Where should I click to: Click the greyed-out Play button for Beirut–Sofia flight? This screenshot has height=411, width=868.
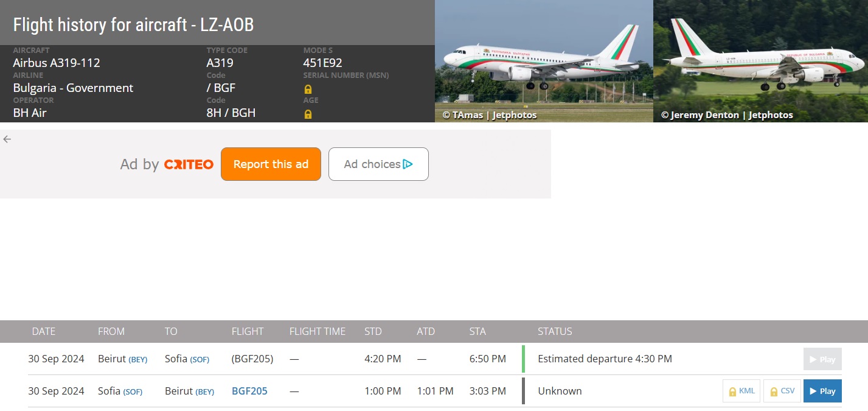pyautogui.click(x=822, y=359)
